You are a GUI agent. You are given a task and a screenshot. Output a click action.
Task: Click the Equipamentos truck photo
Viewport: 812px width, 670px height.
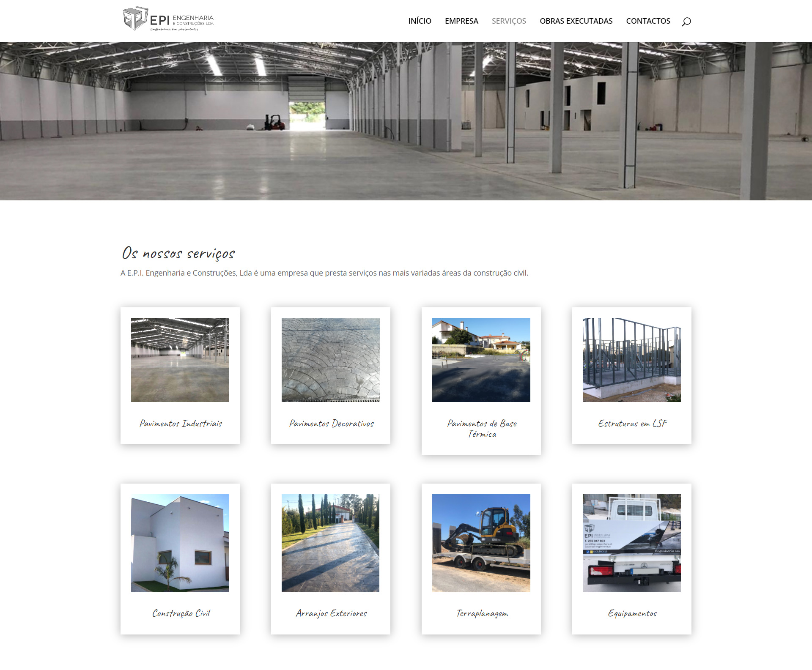631,543
